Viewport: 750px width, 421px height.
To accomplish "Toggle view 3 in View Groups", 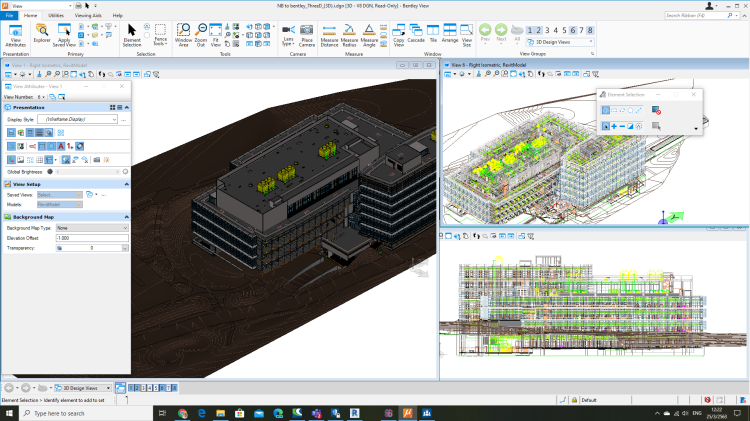I will (x=547, y=30).
